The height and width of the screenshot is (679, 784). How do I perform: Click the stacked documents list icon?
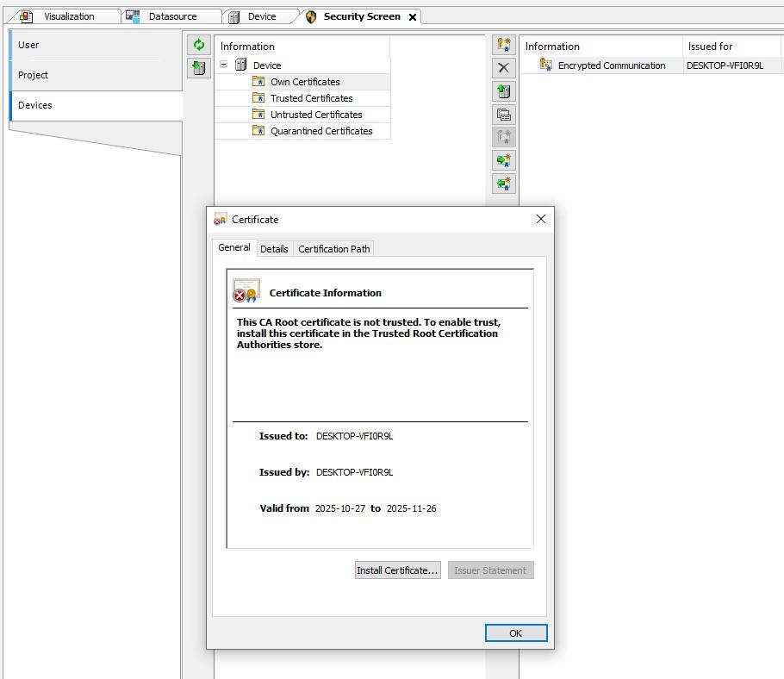(x=504, y=115)
